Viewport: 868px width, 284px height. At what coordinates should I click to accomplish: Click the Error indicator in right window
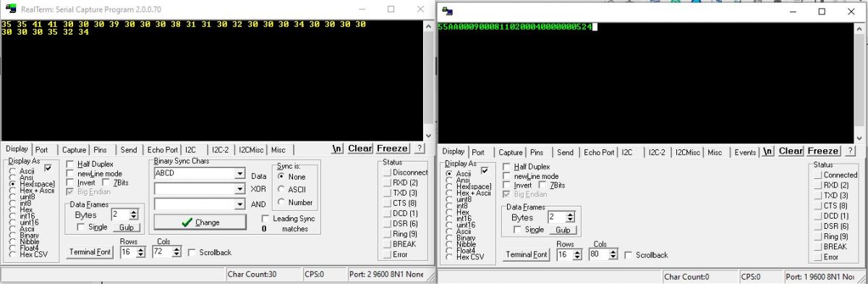[825, 256]
